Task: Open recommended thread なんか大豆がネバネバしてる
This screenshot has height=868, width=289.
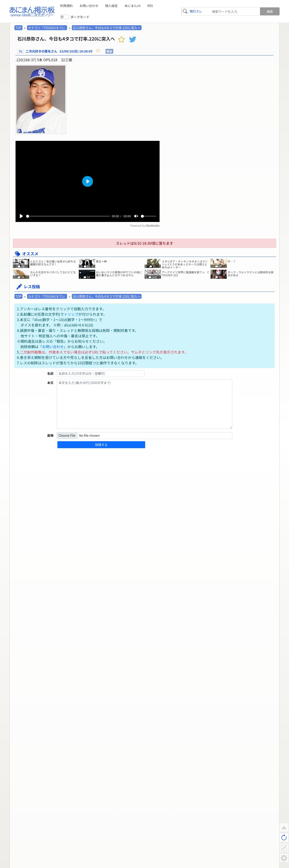Action: click(x=53, y=274)
